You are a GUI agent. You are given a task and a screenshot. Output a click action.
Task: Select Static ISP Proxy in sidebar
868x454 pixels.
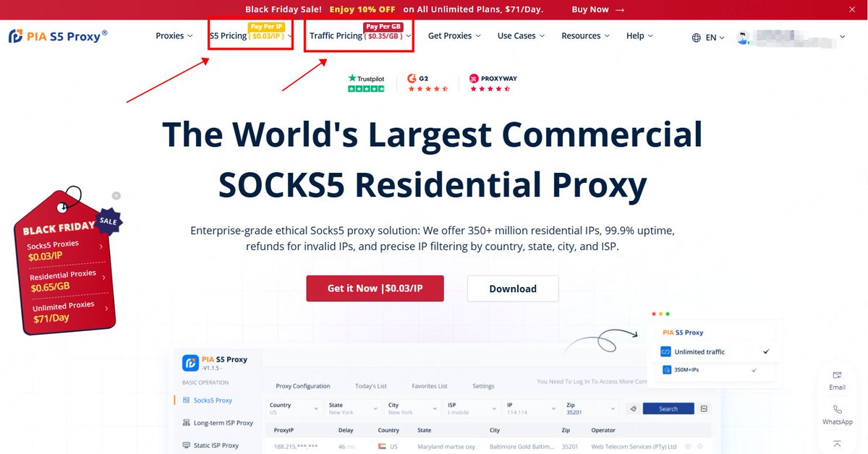coord(210,445)
